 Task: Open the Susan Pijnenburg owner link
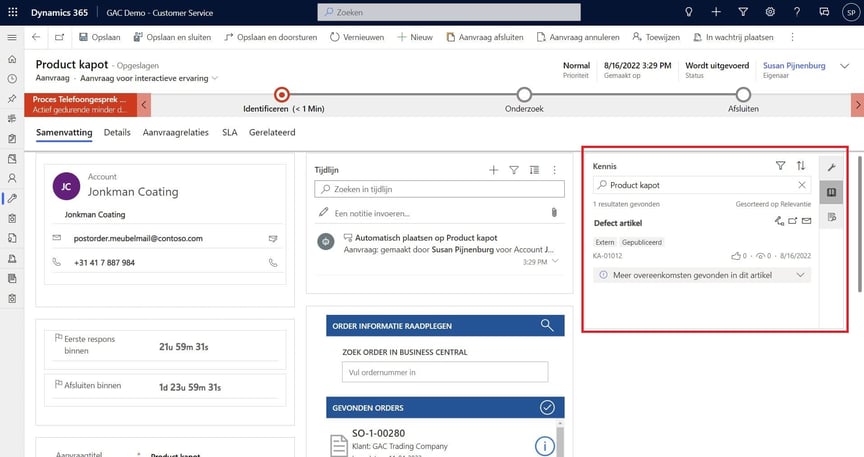point(794,65)
